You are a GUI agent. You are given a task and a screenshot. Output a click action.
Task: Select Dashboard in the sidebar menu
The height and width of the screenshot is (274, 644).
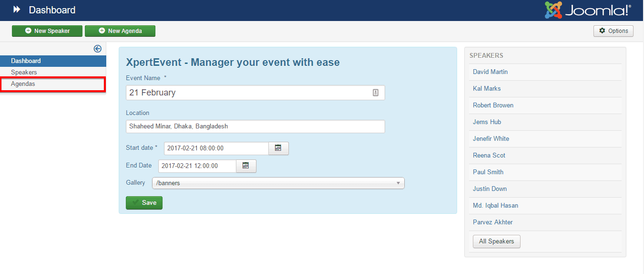26,61
